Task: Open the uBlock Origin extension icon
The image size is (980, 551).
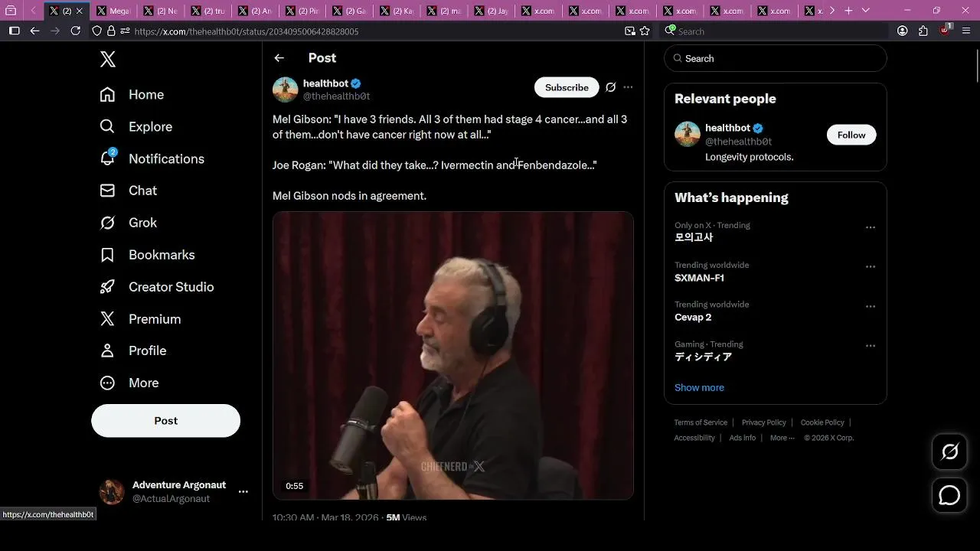Action: [x=946, y=31]
